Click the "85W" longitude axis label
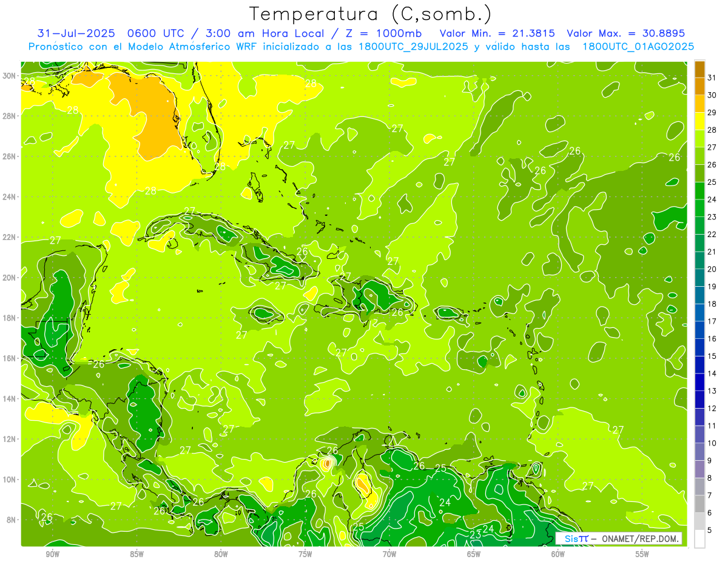This screenshot has height=562, width=728. click(x=137, y=554)
